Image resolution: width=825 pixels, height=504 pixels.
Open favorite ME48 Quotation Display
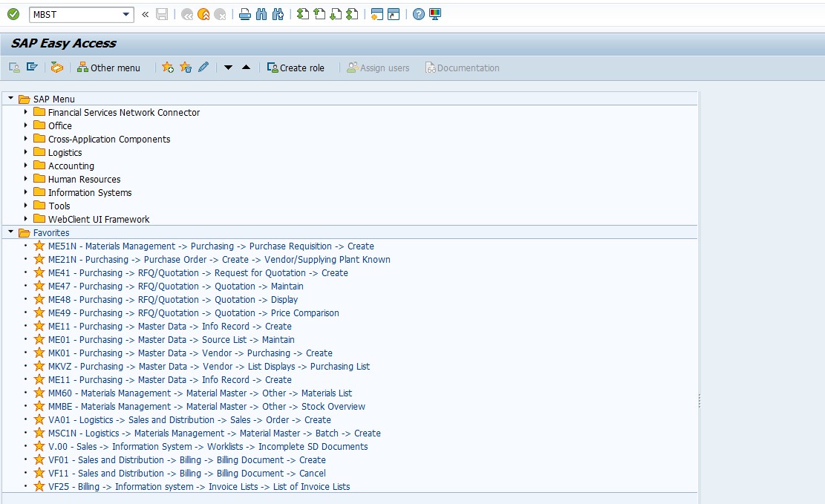pos(173,299)
